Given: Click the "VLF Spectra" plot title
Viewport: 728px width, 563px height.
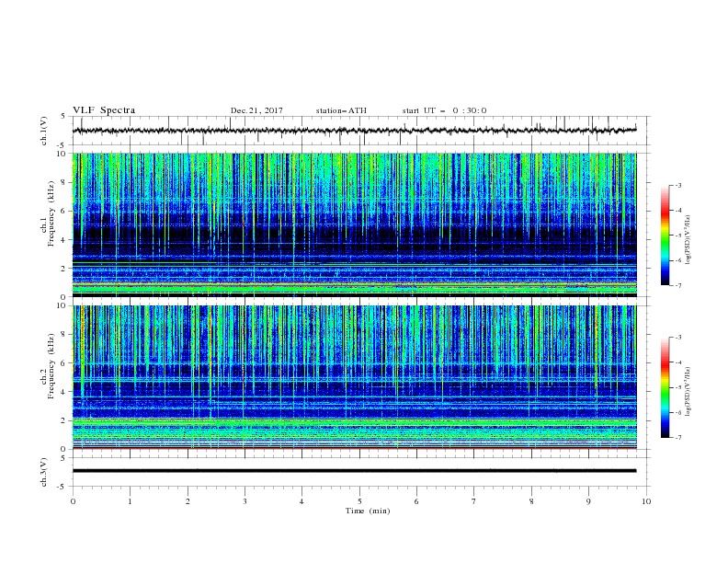Looking at the screenshot, I should pyautogui.click(x=104, y=110).
